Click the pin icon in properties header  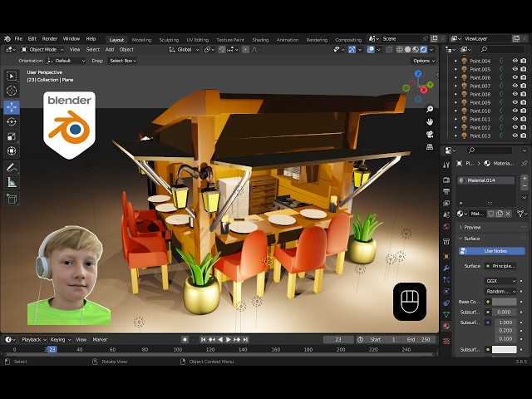pos(525,163)
